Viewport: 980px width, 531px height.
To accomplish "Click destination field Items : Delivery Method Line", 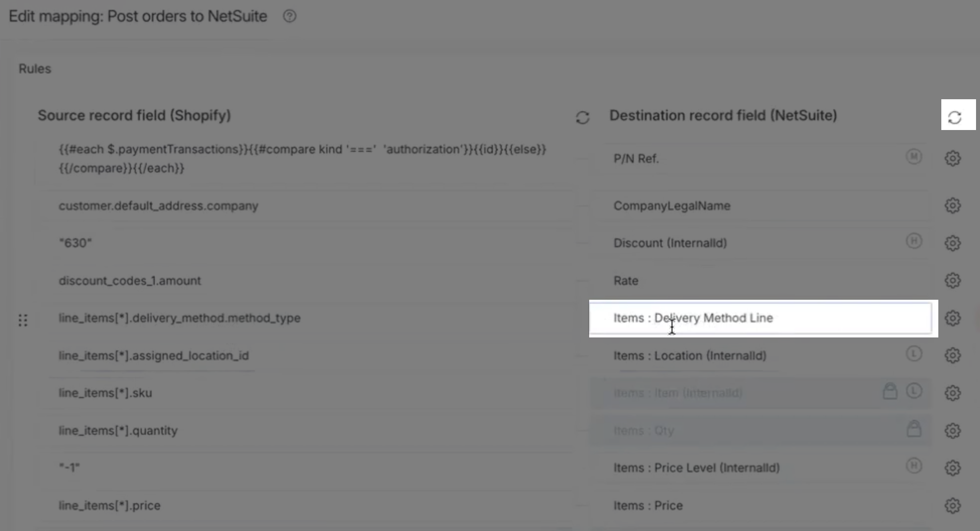I will click(x=760, y=318).
